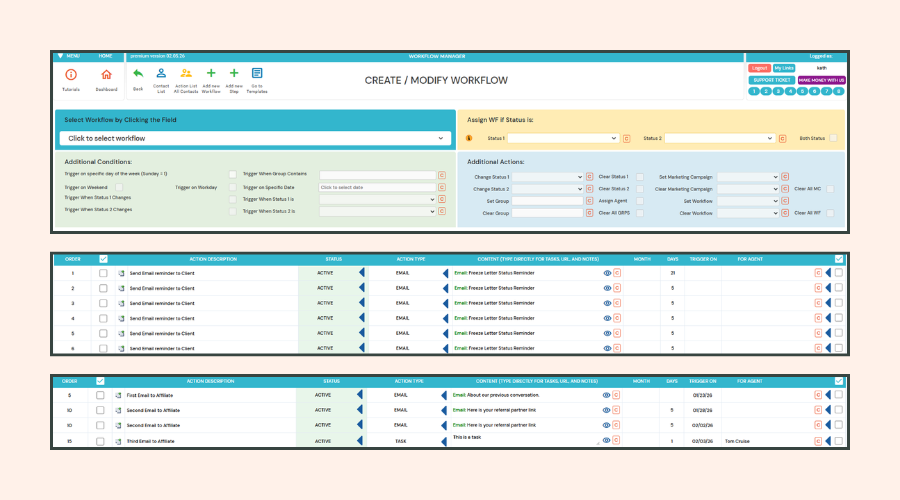
Task: Preview First Email to Affiliate content eye icon
Action: tap(606, 395)
